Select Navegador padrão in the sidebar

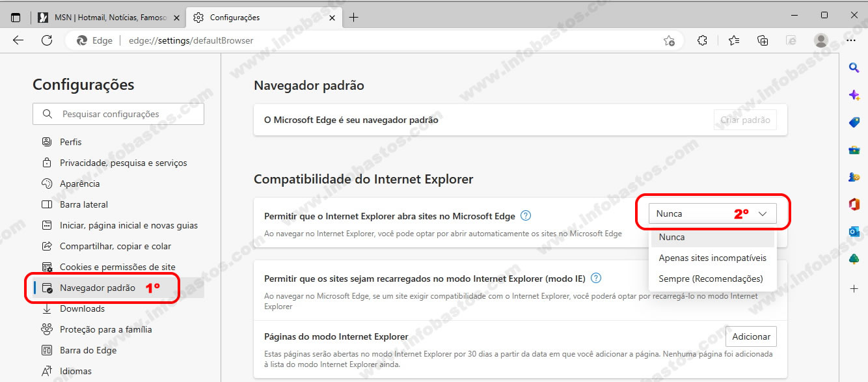coord(118,288)
